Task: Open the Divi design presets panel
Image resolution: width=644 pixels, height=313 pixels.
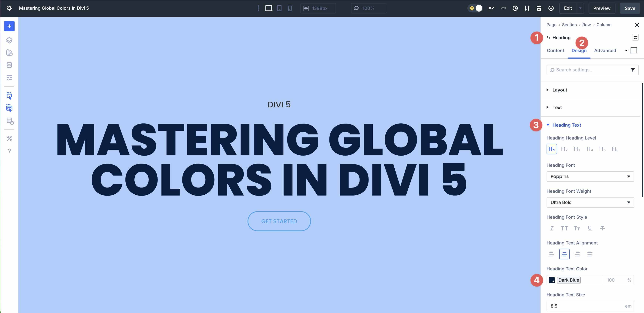Action: 9,53
